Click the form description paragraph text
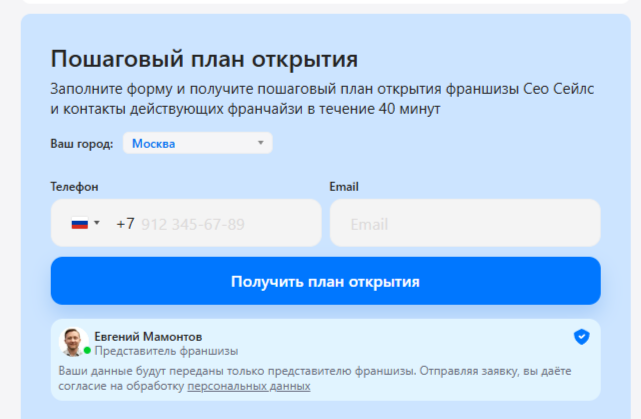Image resolution: width=641 pixels, height=419 pixels. tap(320, 98)
